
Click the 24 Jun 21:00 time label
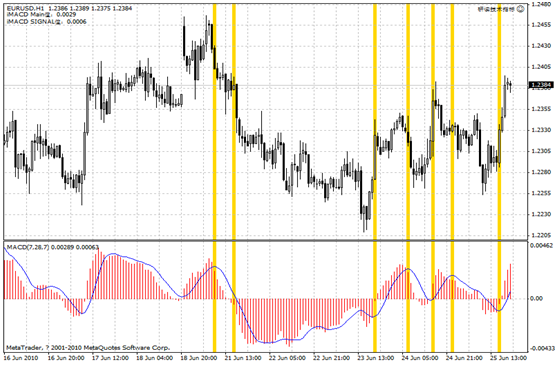click(465, 358)
